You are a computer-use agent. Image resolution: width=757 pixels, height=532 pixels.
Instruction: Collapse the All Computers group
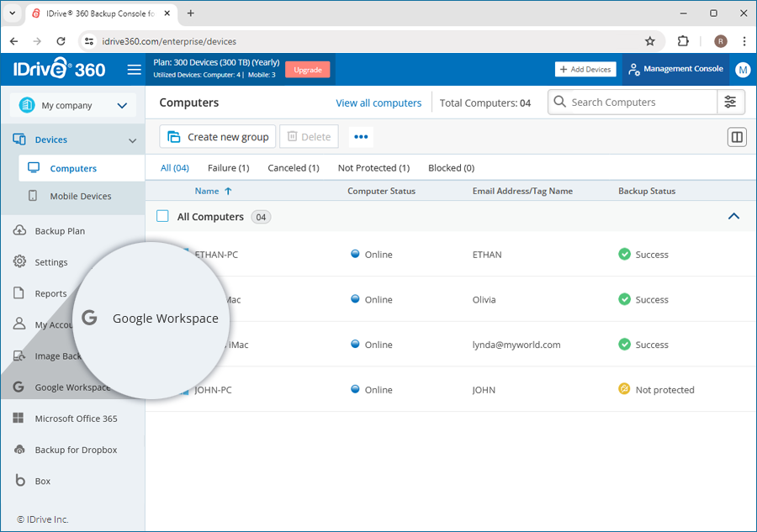[x=733, y=216]
